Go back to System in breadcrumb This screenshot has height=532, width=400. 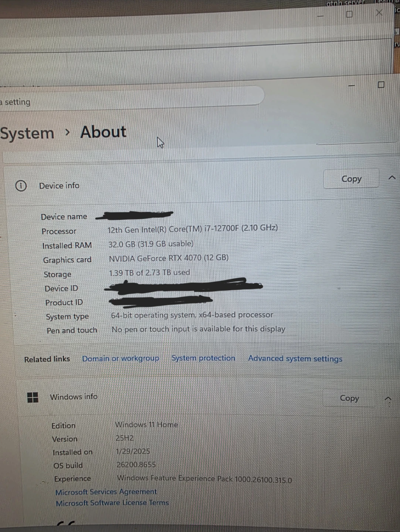point(27,133)
